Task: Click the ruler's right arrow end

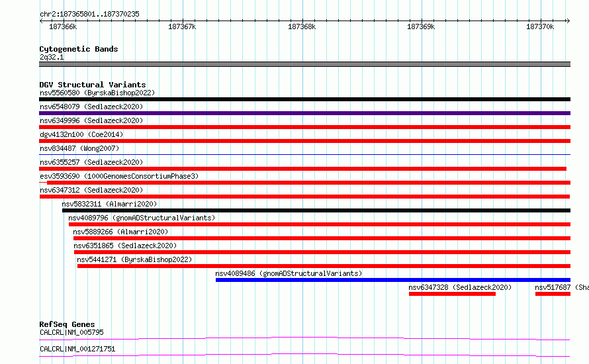Action: click(568, 21)
